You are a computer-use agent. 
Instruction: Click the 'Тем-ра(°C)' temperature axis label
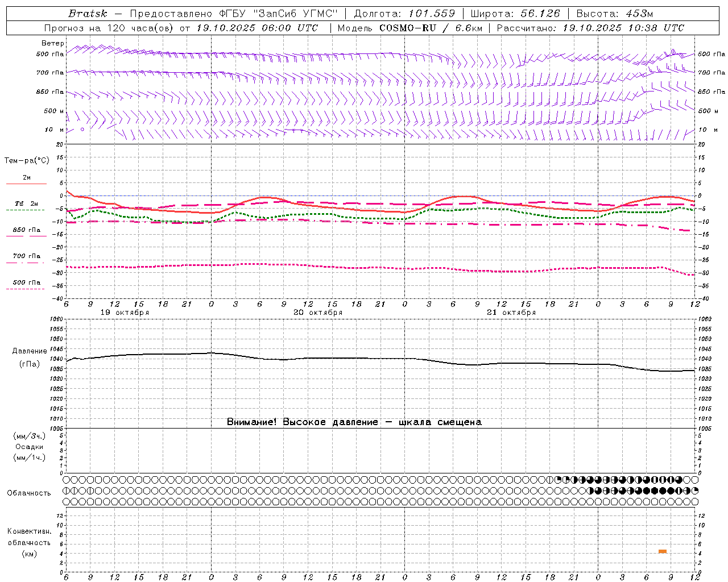[27, 161]
